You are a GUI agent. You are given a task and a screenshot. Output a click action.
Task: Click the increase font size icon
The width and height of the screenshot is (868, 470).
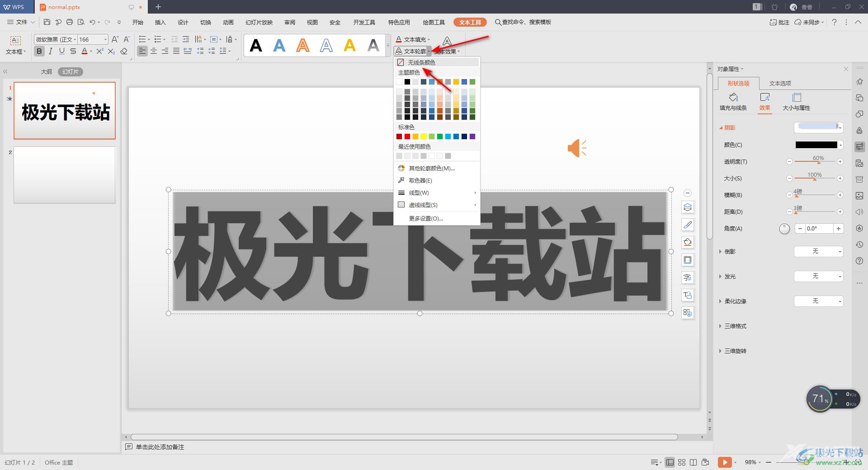click(x=115, y=39)
